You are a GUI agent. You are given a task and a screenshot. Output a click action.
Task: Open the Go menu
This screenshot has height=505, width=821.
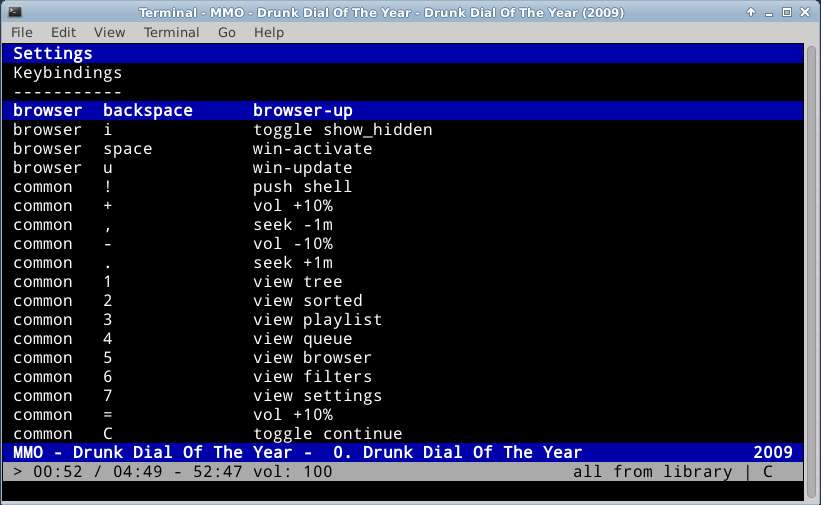(227, 32)
